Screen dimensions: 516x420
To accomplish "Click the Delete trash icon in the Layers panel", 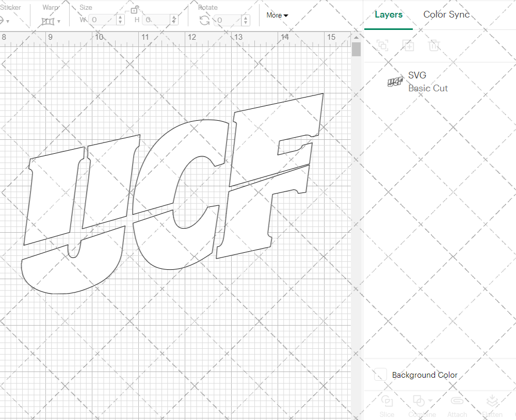I will 434,45.
